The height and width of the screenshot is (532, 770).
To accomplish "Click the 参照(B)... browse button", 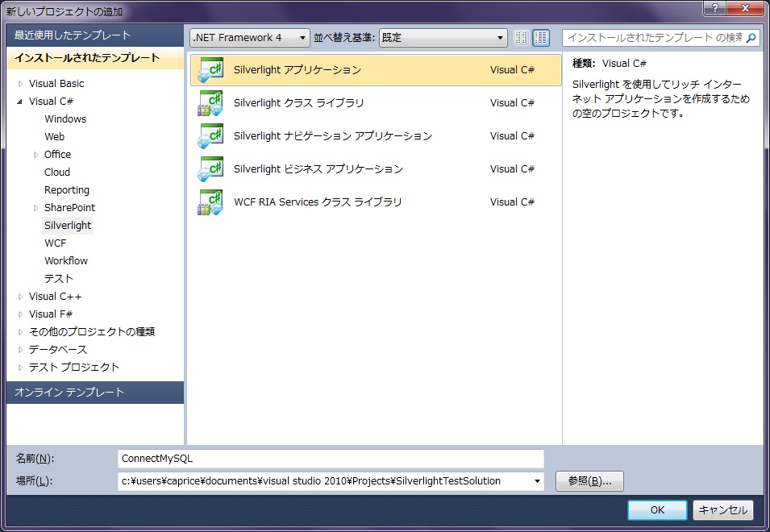I will tap(589, 481).
